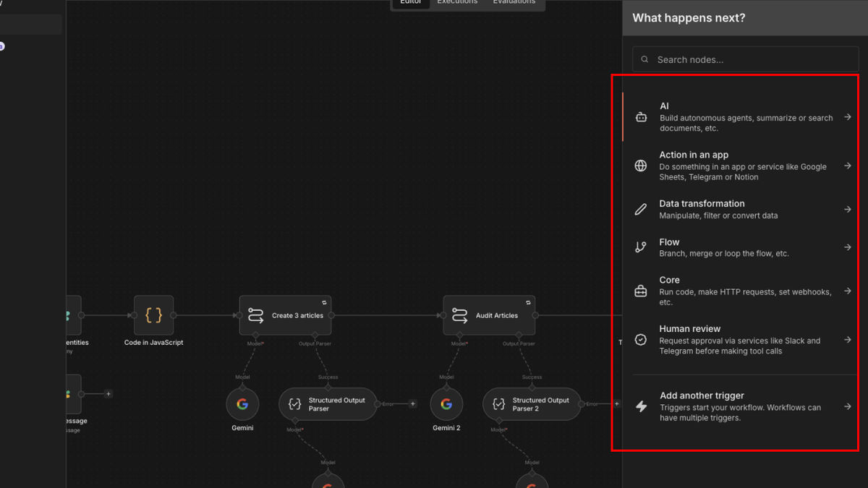
Task: Click the 'Add another trigger' title text
Action: (702, 395)
